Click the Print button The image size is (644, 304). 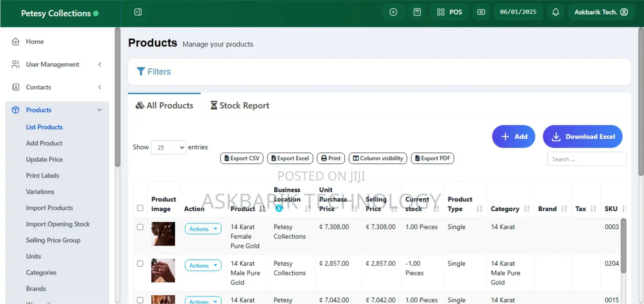coord(331,158)
